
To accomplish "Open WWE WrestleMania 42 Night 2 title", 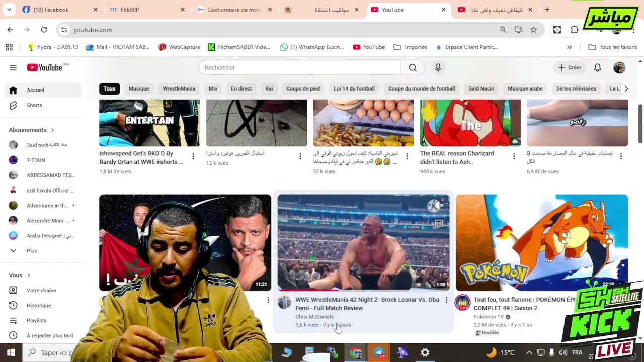I will 367,304.
